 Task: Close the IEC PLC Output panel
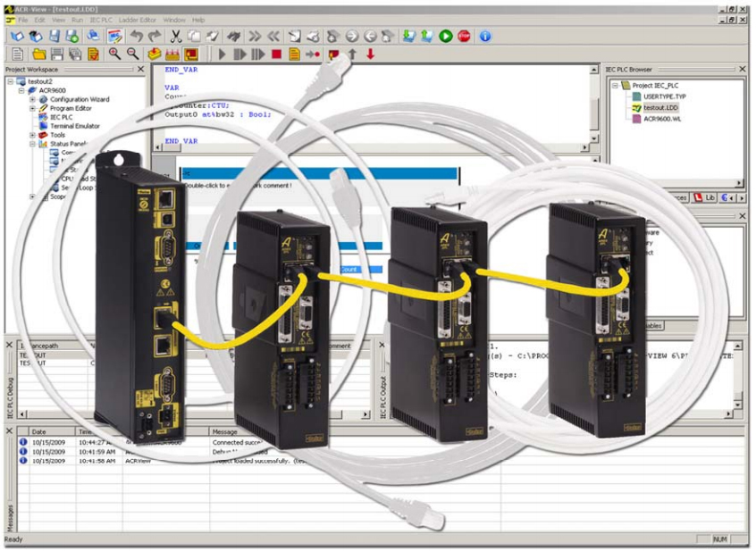click(382, 345)
